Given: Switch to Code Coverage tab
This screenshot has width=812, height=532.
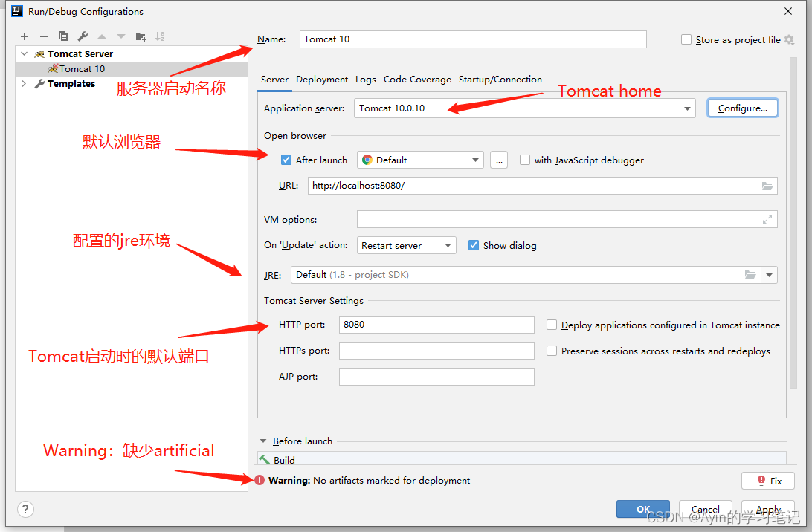Looking at the screenshot, I should pos(417,80).
